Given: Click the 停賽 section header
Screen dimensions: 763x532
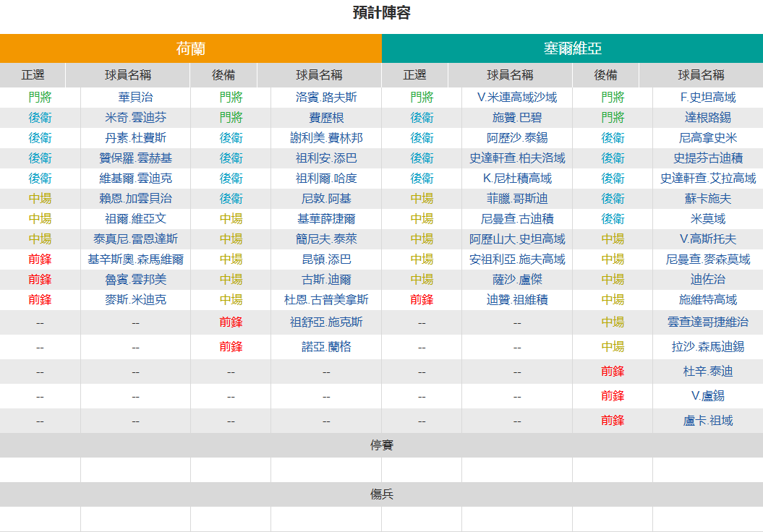Looking at the screenshot, I should 382,445.
